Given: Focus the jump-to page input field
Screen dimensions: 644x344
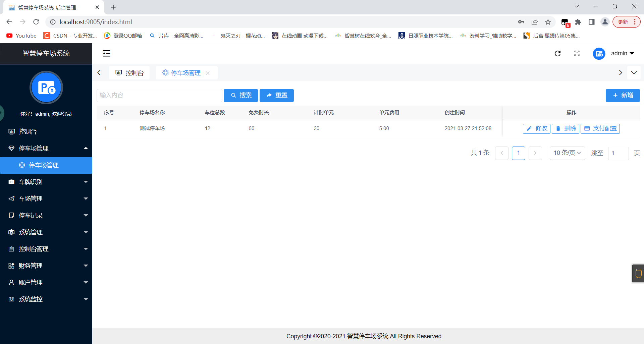Looking at the screenshot, I should pos(619,153).
